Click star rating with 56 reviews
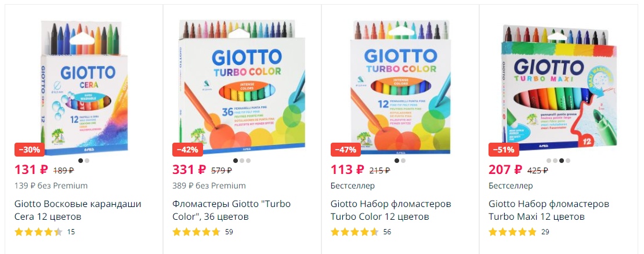Screen dimensions: 644x254 point(354,232)
